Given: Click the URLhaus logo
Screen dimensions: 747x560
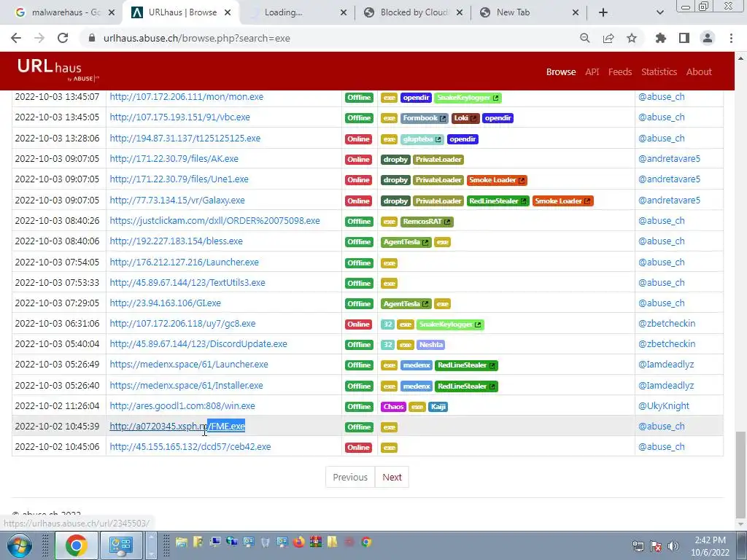Looking at the screenshot, I should tap(58, 70).
